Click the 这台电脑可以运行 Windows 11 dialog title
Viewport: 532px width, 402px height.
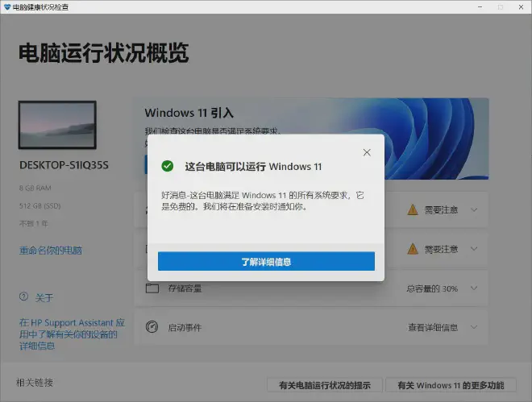pos(253,167)
